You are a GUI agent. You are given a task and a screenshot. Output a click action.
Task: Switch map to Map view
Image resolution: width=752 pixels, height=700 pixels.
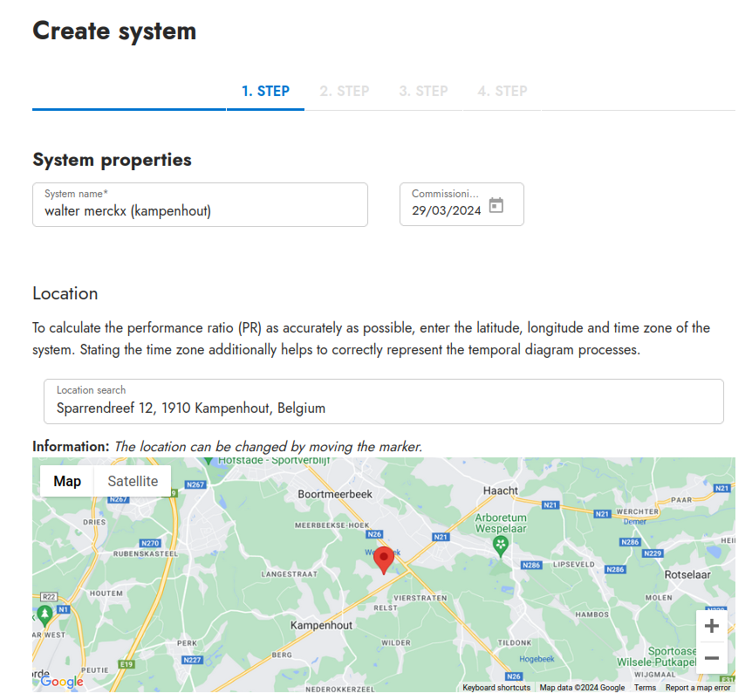point(67,481)
